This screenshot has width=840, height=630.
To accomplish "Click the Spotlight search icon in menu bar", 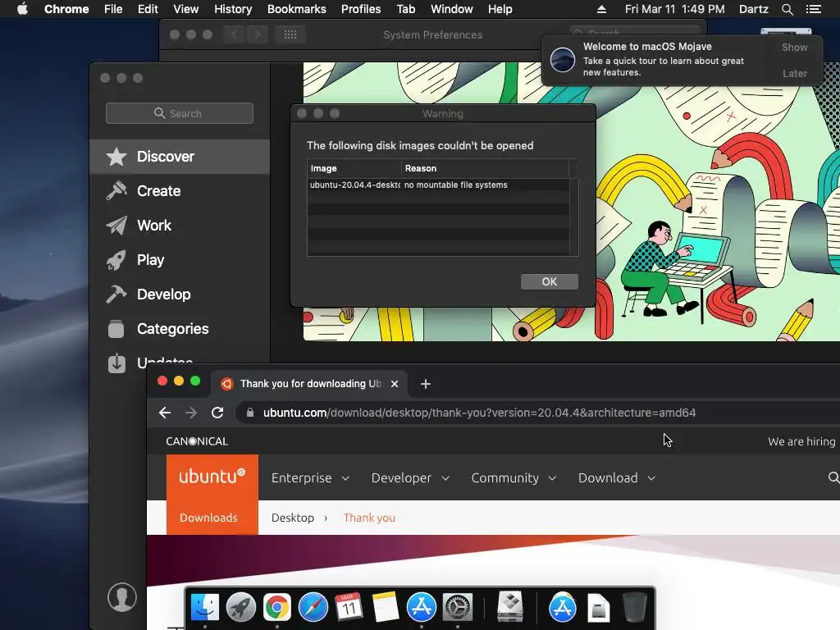I will (787, 9).
